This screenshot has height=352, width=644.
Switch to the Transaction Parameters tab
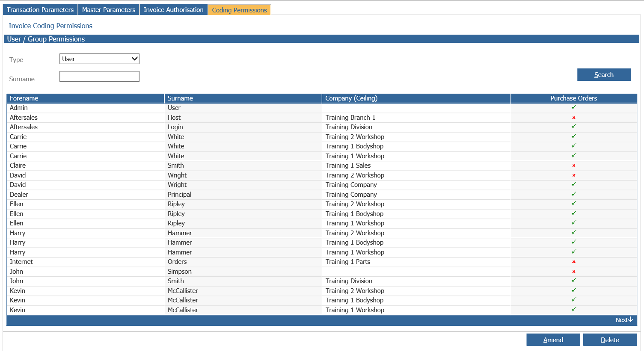coord(40,10)
